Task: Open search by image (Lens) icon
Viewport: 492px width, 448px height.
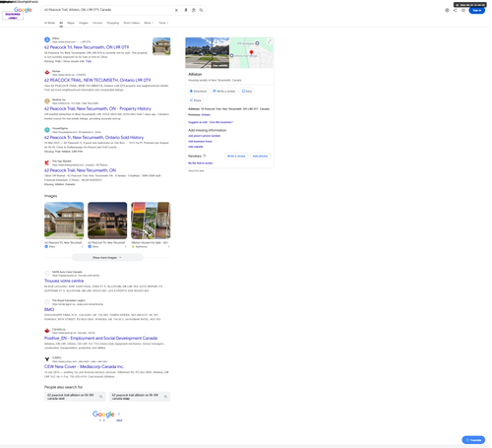Action: coord(194,10)
